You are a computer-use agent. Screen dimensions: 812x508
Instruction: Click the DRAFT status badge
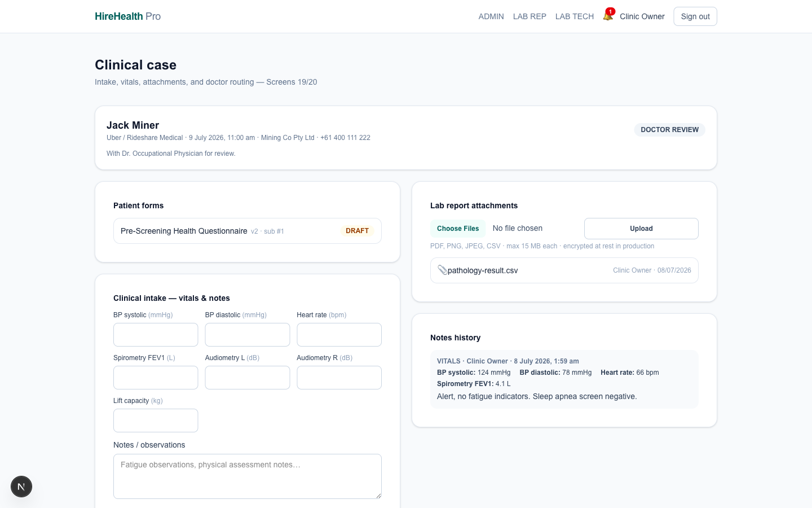coord(357,231)
